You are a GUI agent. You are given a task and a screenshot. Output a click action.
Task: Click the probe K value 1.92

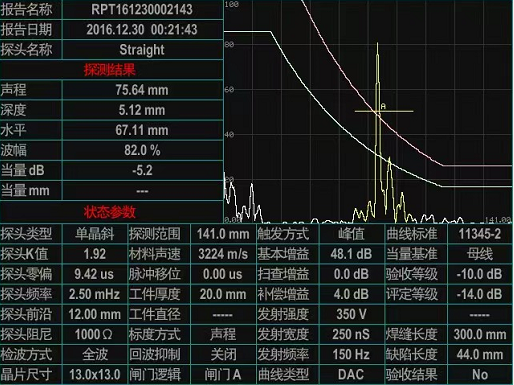coord(95,254)
